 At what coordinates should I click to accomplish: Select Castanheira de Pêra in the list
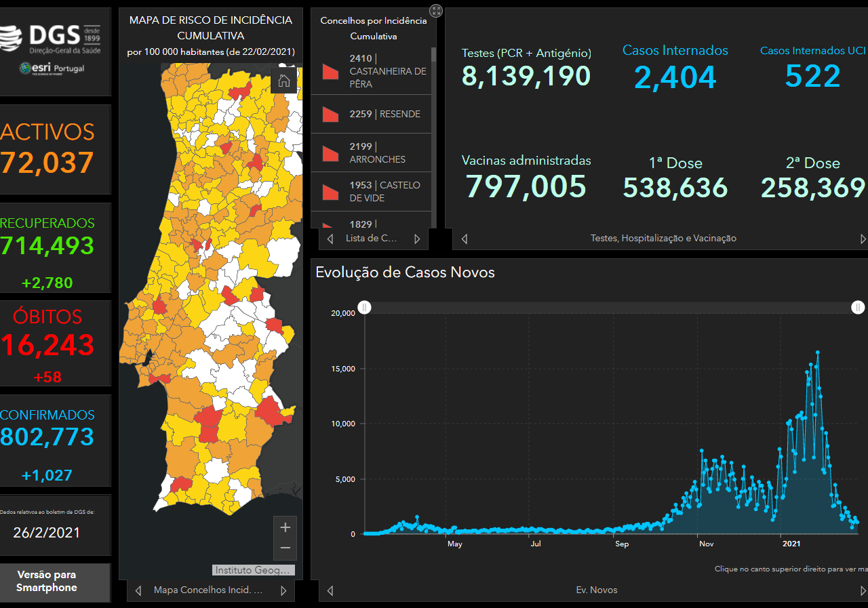tap(388, 71)
